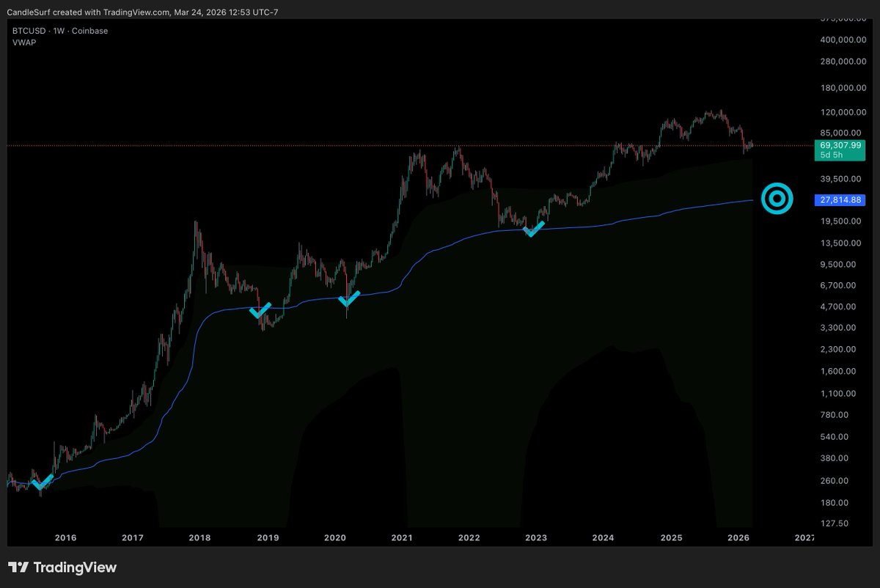Click the current price label 69,307.99
Image resolution: width=880 pixels, height=588 pixels.
pyautogui.click(x=839, y=145)
